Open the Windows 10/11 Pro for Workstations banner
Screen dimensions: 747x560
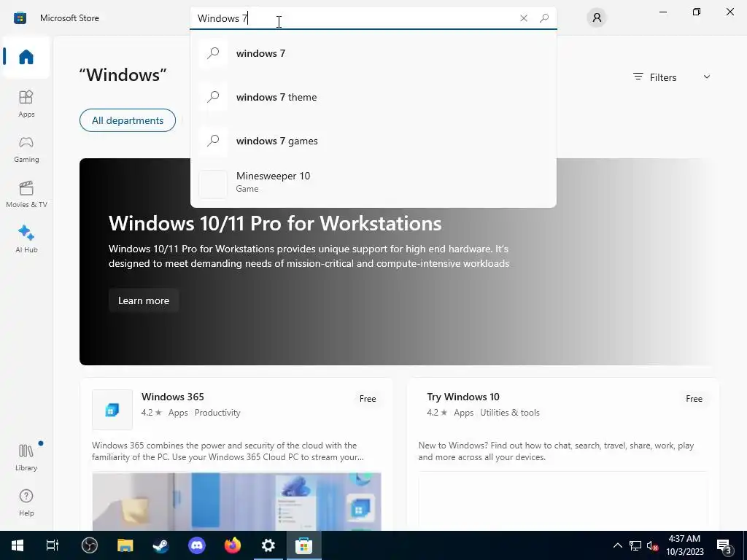[x=398, y=262]
